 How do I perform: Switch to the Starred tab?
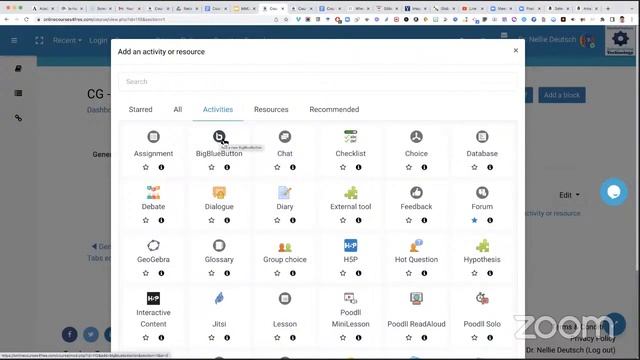pyautogui.click(x=140, y=109)
